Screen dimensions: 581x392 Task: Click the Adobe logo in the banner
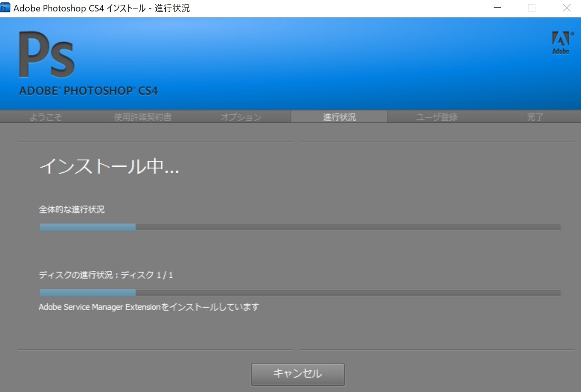click(x=562, y=43)
